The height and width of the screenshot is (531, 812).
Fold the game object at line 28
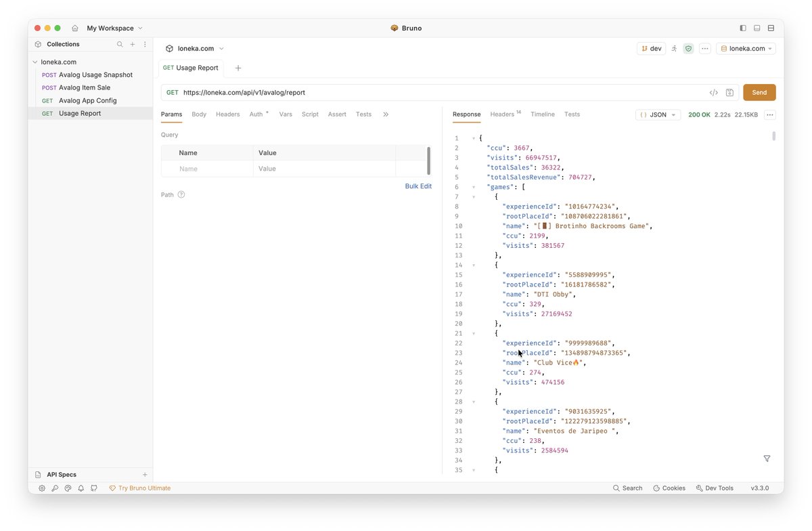[473, 402]
